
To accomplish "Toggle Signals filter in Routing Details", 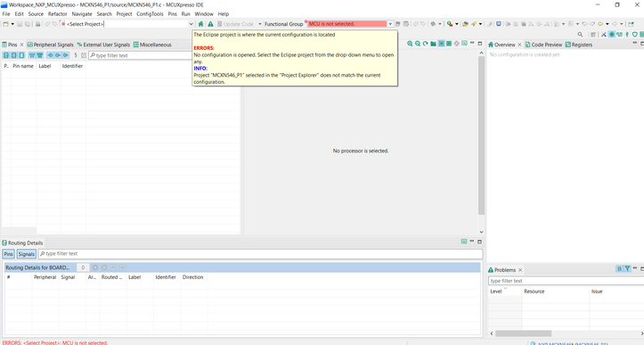I will click(27, 254).
